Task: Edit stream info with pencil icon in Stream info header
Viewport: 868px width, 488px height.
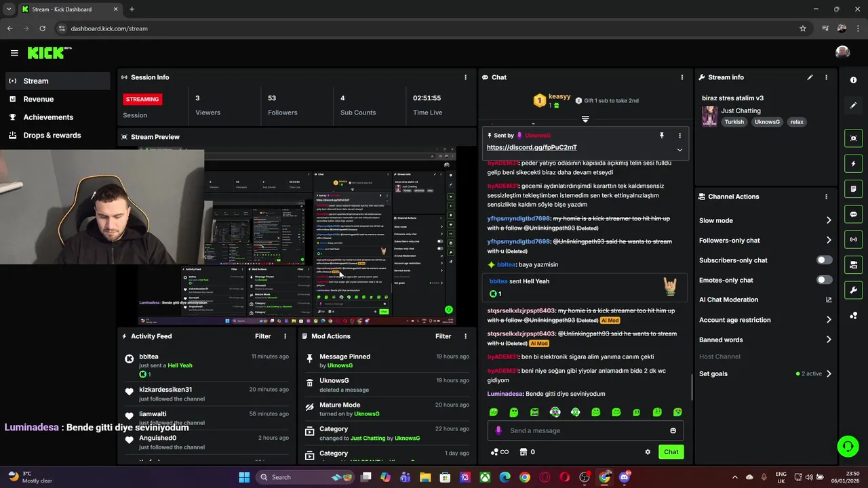Action: point(810,77)
